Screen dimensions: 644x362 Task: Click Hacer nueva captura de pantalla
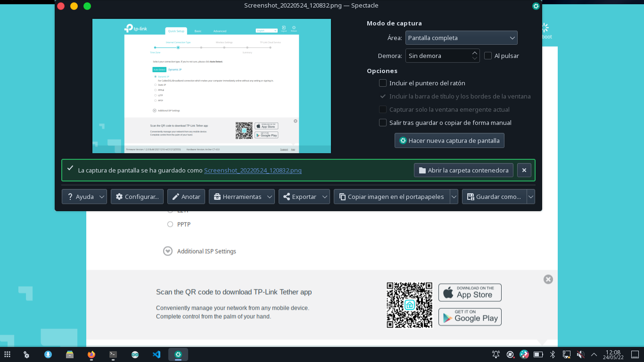tap(449, 140)
